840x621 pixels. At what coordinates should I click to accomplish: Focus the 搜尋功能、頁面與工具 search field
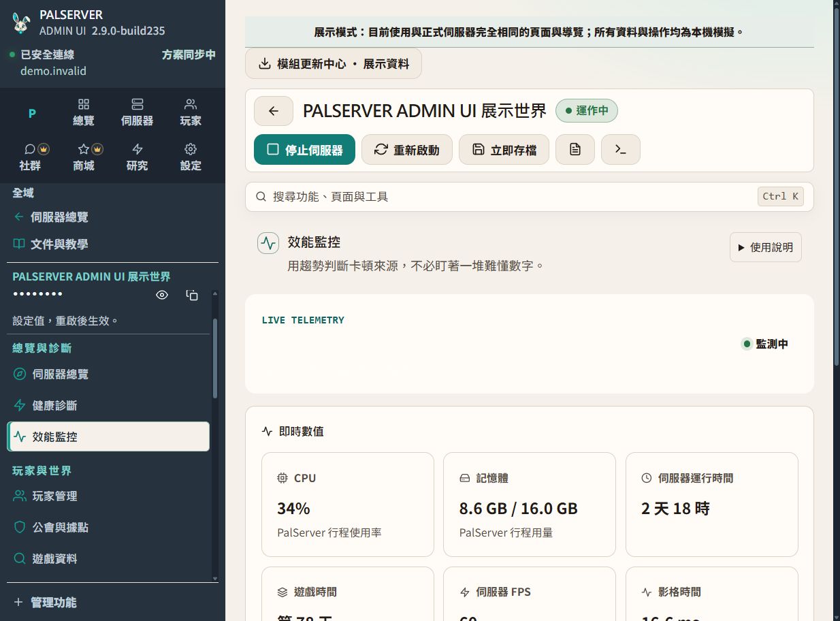coord(530,197)
